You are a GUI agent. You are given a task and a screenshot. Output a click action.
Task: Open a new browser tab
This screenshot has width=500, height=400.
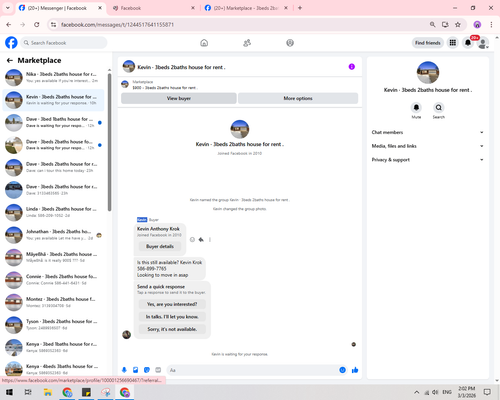pos(300,8)
